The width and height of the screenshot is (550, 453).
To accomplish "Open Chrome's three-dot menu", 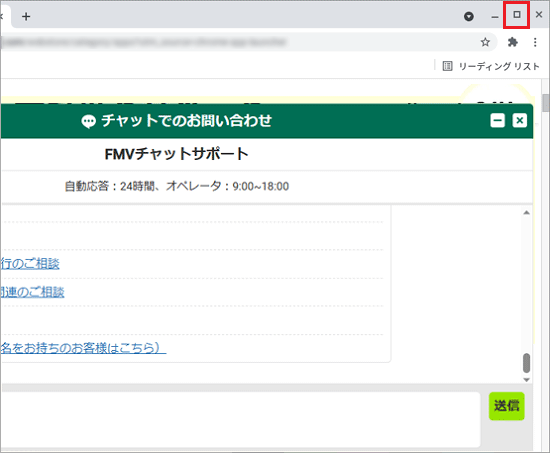I will coord(535,42).
